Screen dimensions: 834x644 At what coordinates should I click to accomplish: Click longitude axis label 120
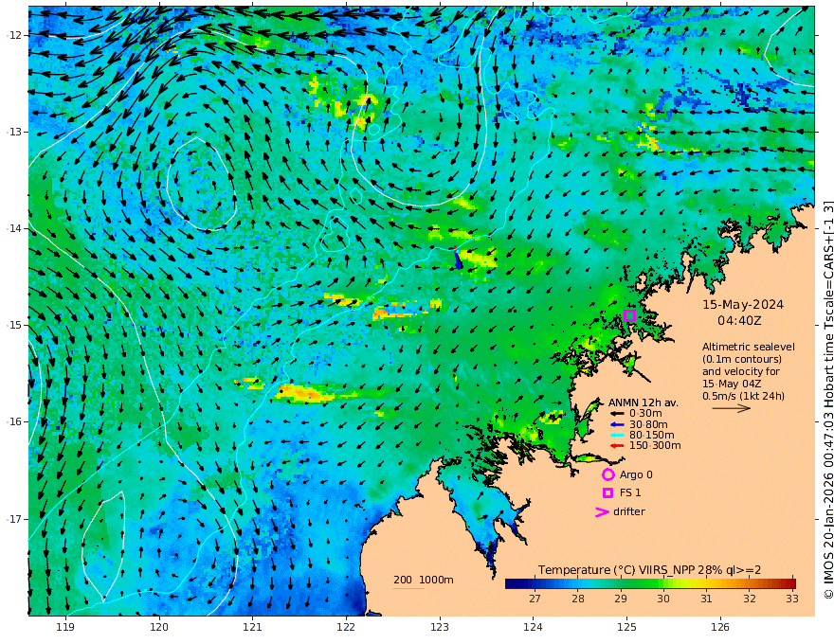pos(159,627)
